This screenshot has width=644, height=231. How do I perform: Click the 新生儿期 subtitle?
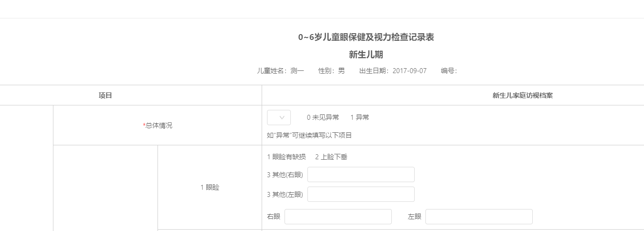coord(366,55)
